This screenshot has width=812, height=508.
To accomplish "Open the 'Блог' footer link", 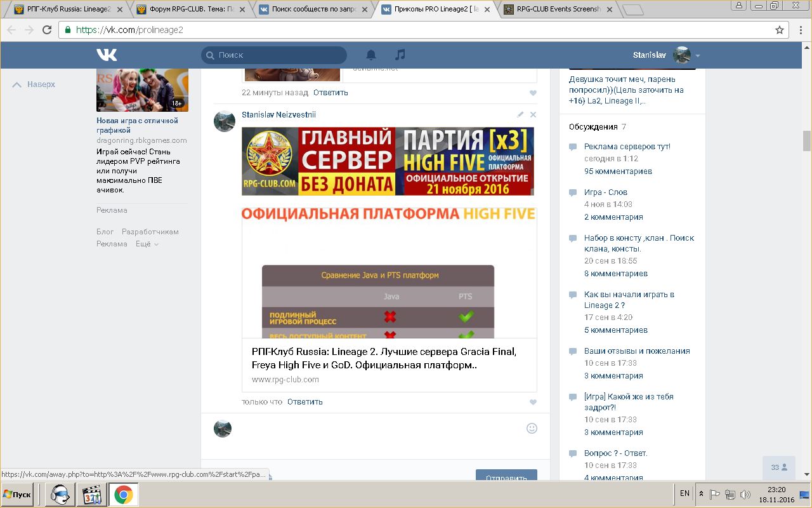I will 105,232.
